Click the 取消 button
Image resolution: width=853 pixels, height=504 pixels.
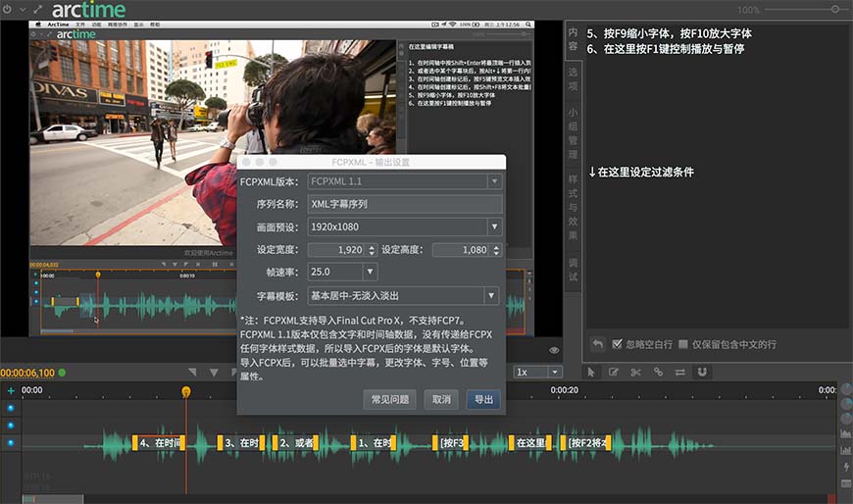[441, 399]
